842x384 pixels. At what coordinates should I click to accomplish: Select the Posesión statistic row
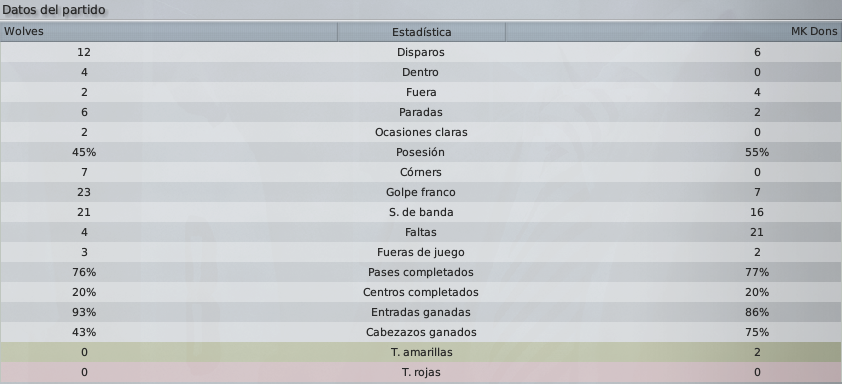[x=421, y=152]
